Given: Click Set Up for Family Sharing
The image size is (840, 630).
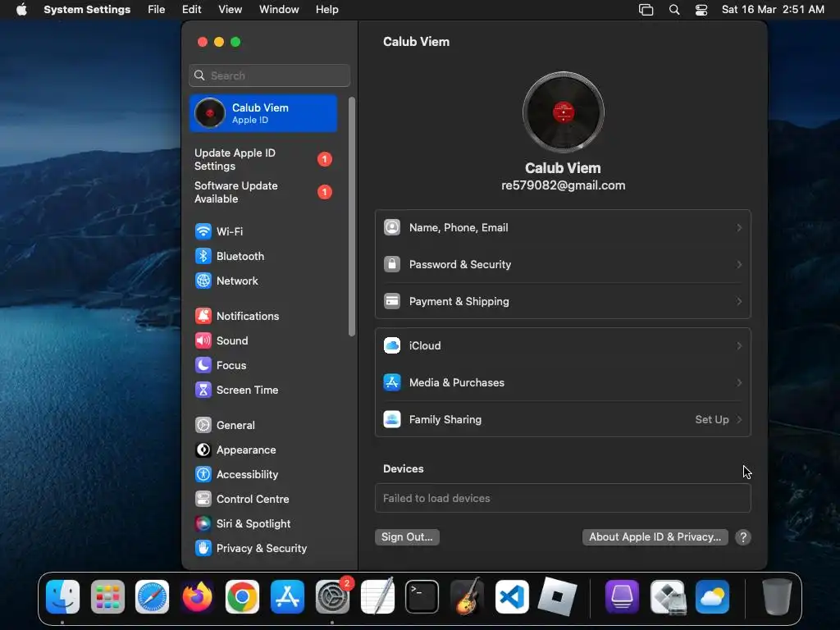Looking at the screenshot, I should click(719, 420).
